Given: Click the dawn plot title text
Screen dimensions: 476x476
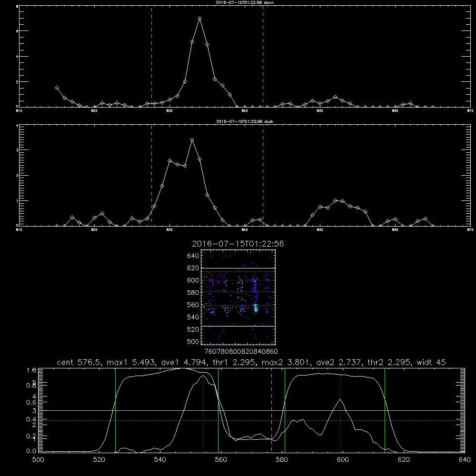Looking at the screenshot, I should click(245, 2).
